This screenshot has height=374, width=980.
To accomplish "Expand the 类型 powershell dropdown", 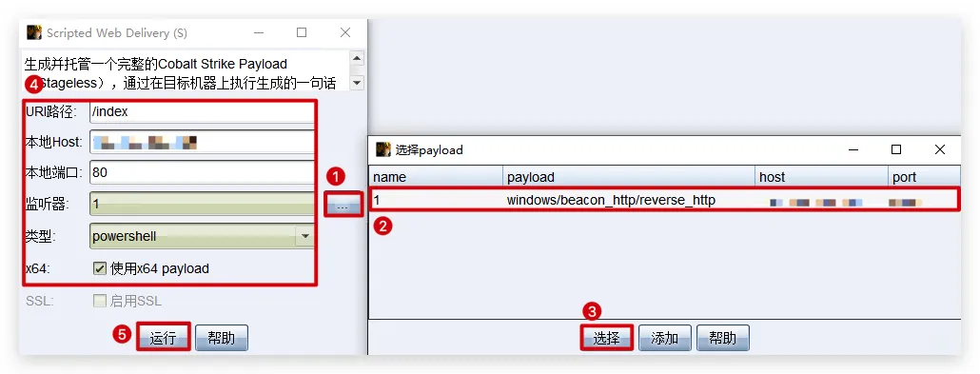I will (x=305, y=236).
